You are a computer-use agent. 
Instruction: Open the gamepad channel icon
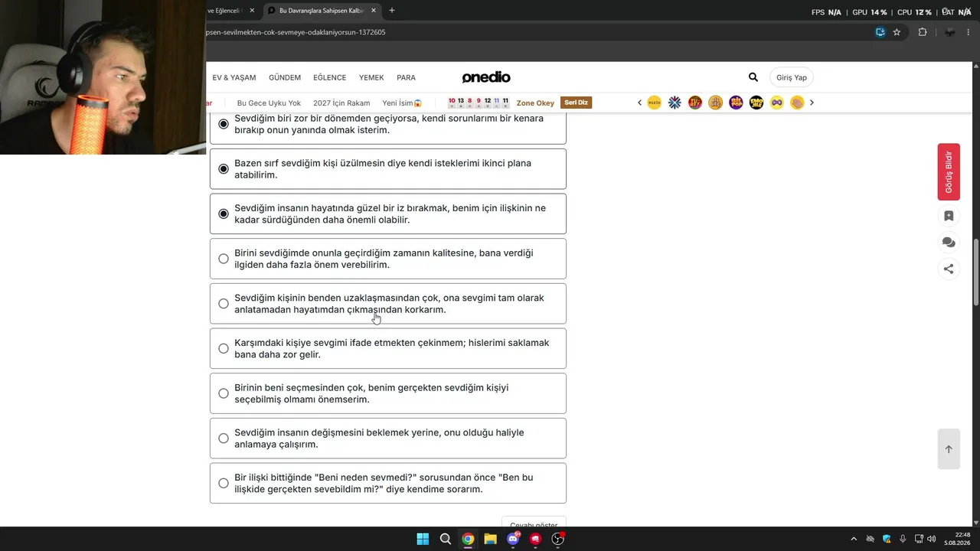776,103
